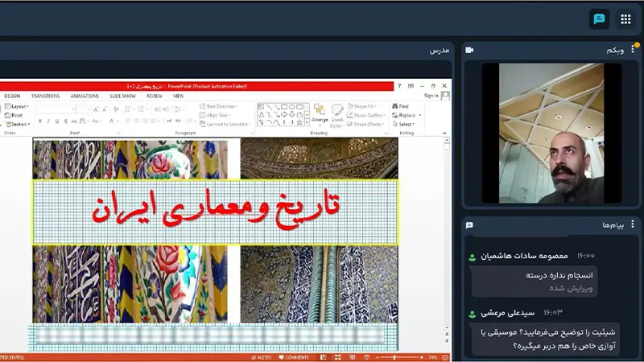The height and width of the screenshot is (362, 644).
Task: Open the Transitions ribbon tab
Action: coord(45,96)
